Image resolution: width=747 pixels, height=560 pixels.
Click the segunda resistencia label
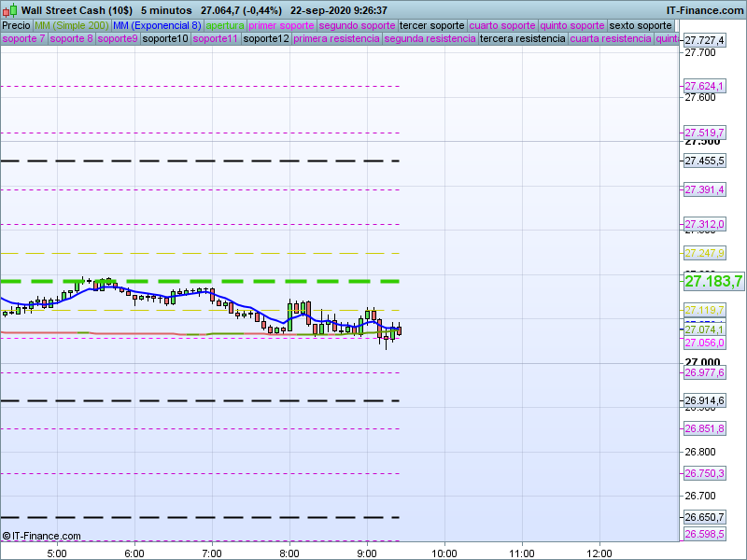click(430, 38)
